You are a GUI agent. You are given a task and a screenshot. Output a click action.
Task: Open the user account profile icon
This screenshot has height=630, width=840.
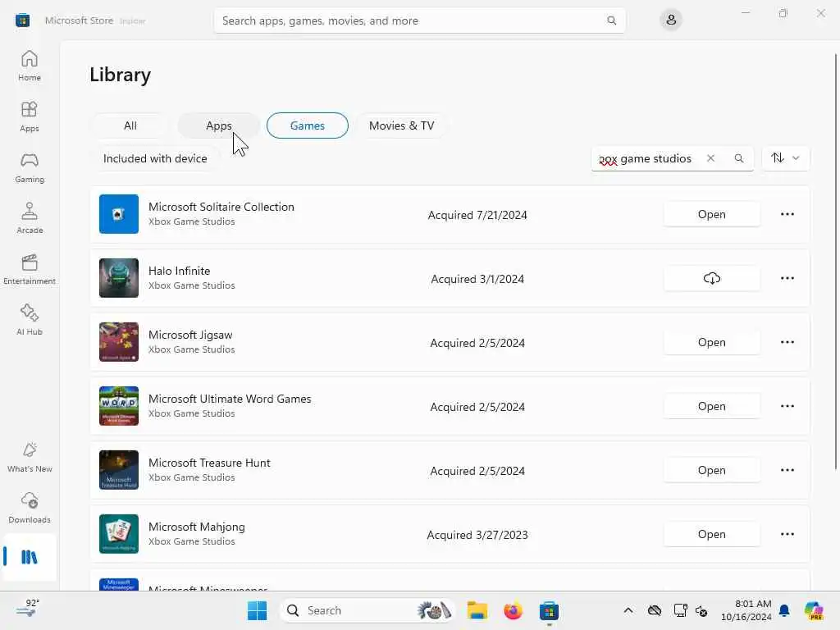(x=671, y=21)
